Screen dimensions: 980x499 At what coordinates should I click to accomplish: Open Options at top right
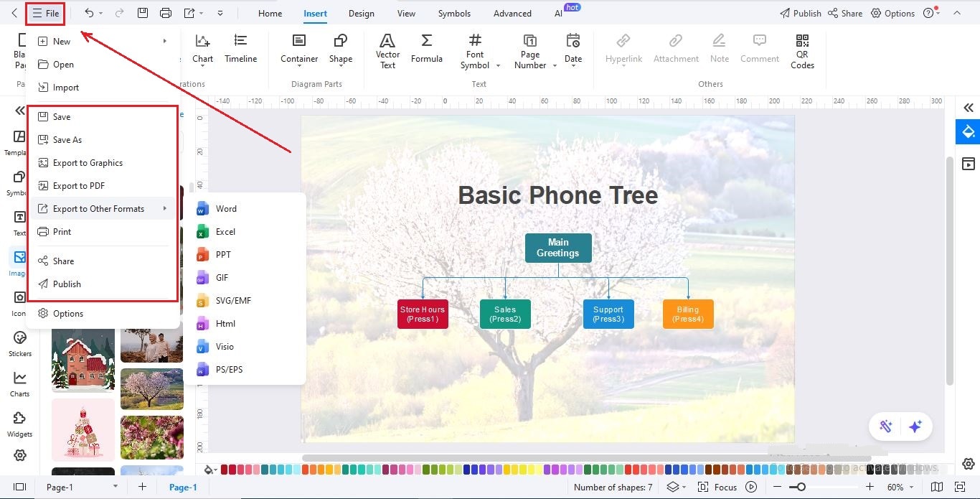click(892, 13)
